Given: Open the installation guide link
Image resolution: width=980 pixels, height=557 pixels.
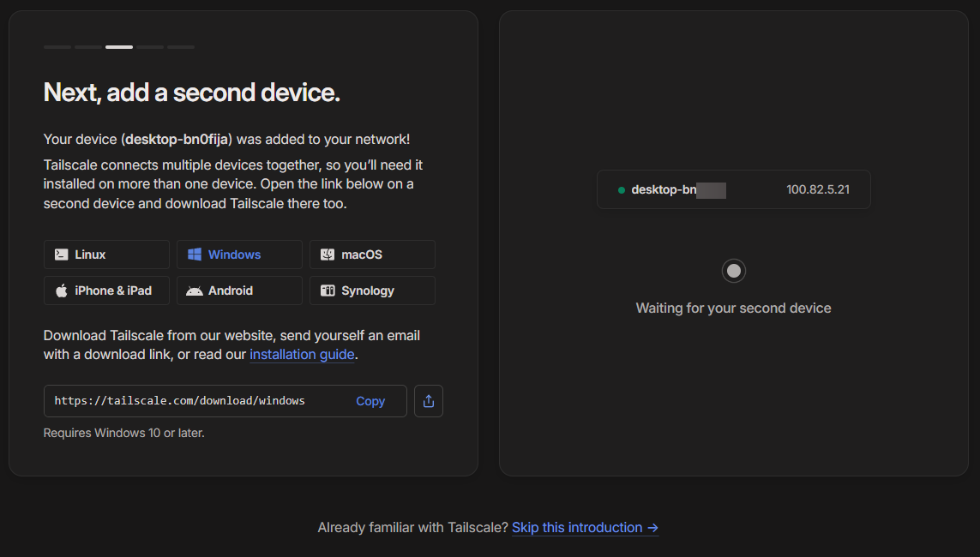Looking at the screenshot, I should (302, 355).
